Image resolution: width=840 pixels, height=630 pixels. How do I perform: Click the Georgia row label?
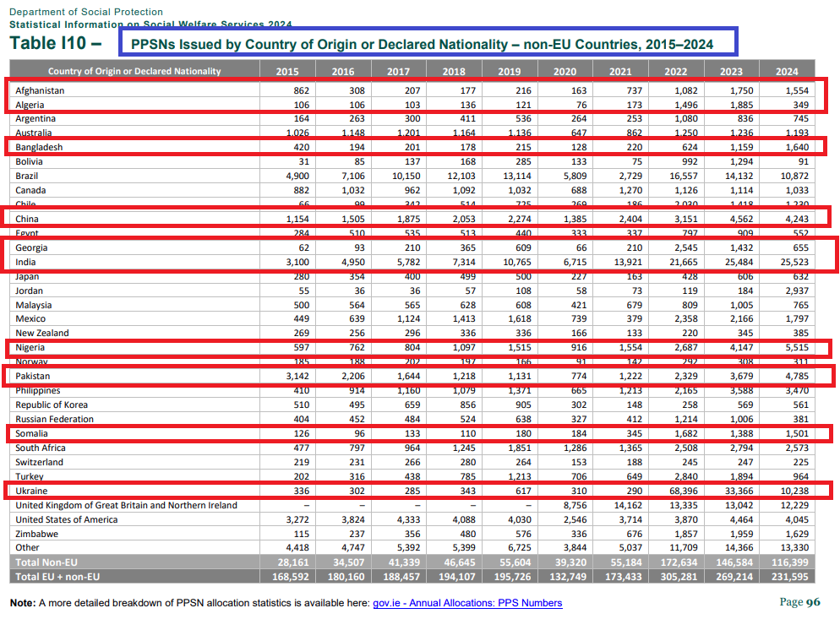pos(31,247)
